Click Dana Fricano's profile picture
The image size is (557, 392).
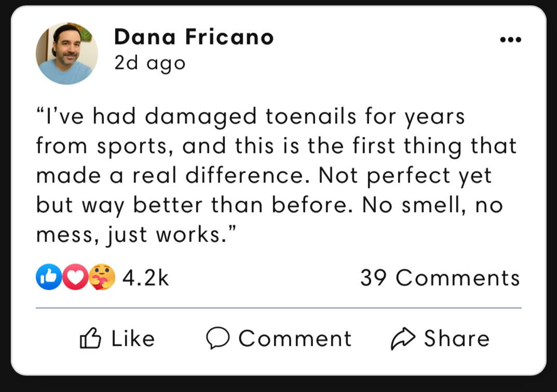(66, 53)
